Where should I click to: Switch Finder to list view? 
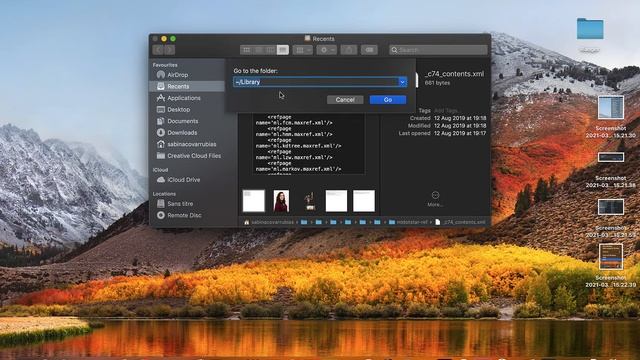[x=259, y=50]
